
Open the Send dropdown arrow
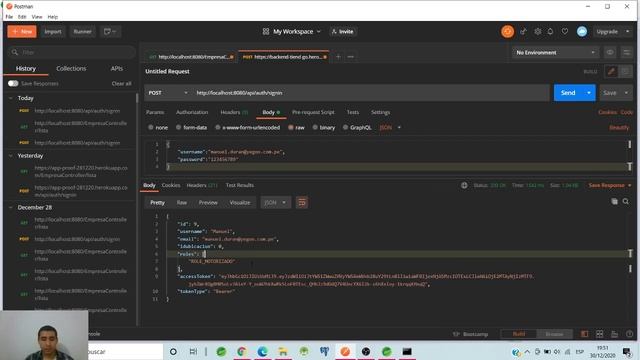[589, 93]
